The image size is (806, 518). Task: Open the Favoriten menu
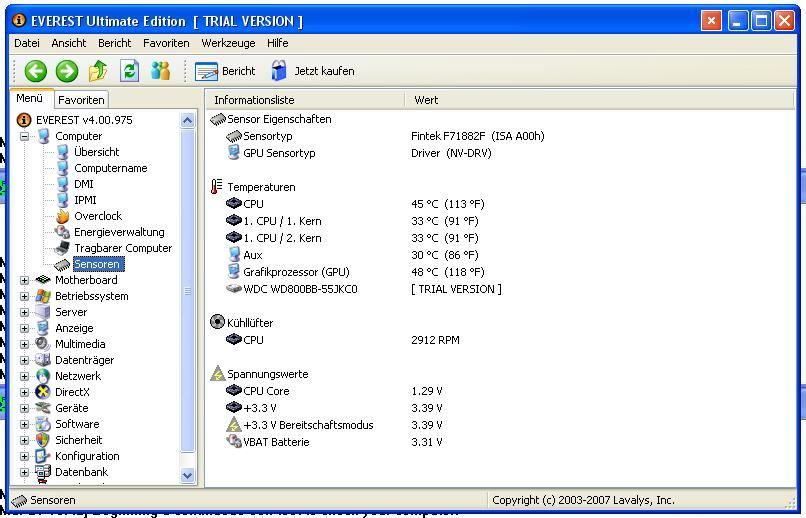click(x=166, y=43)
